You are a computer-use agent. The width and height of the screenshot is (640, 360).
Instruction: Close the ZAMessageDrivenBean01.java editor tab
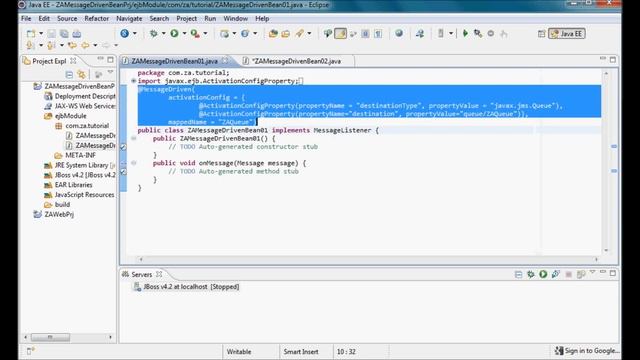tap(225, 61)
